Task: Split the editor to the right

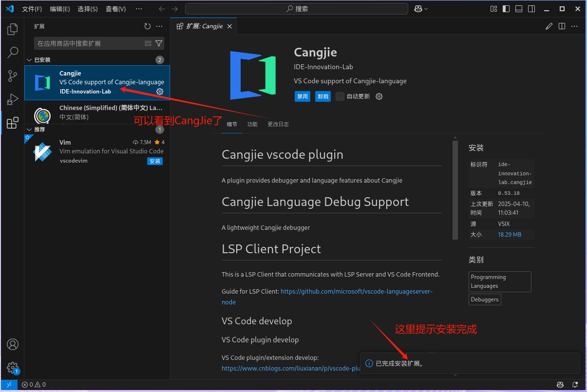Action: 562,26
